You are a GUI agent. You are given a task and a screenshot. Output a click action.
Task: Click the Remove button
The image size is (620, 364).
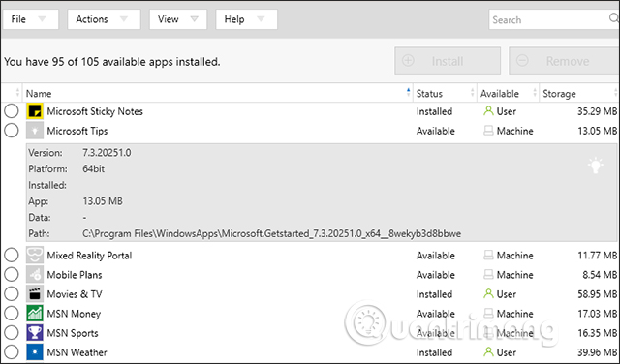564,61
